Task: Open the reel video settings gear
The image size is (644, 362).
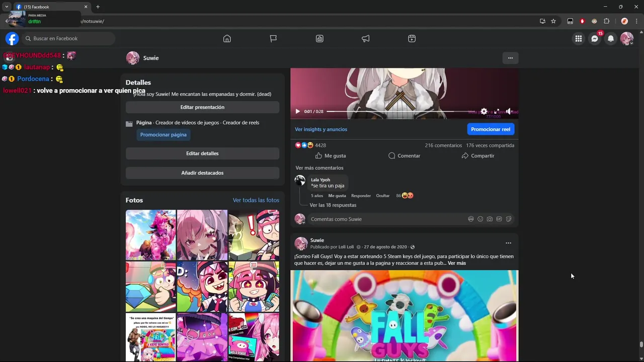Action: (484, 112)
